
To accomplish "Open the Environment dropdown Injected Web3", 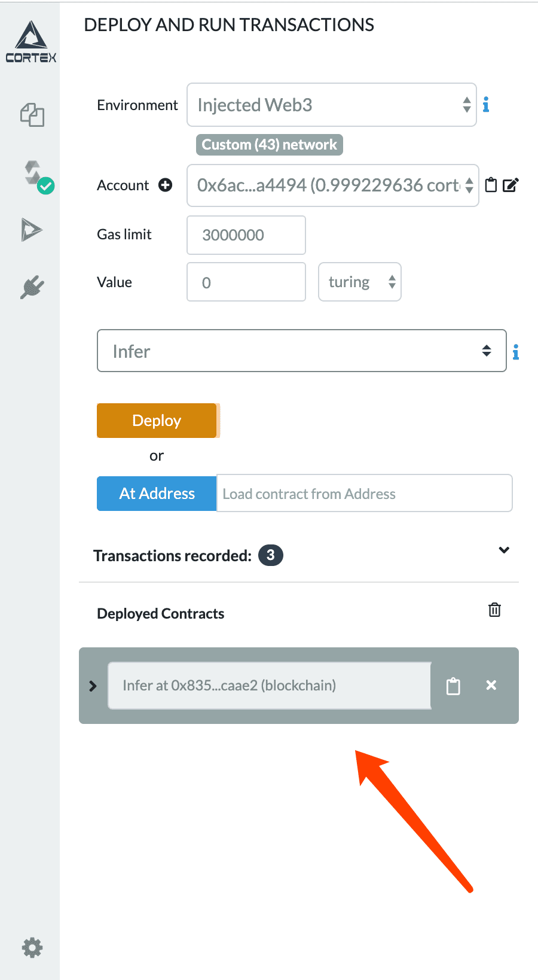I will click(x=332, y=105).
